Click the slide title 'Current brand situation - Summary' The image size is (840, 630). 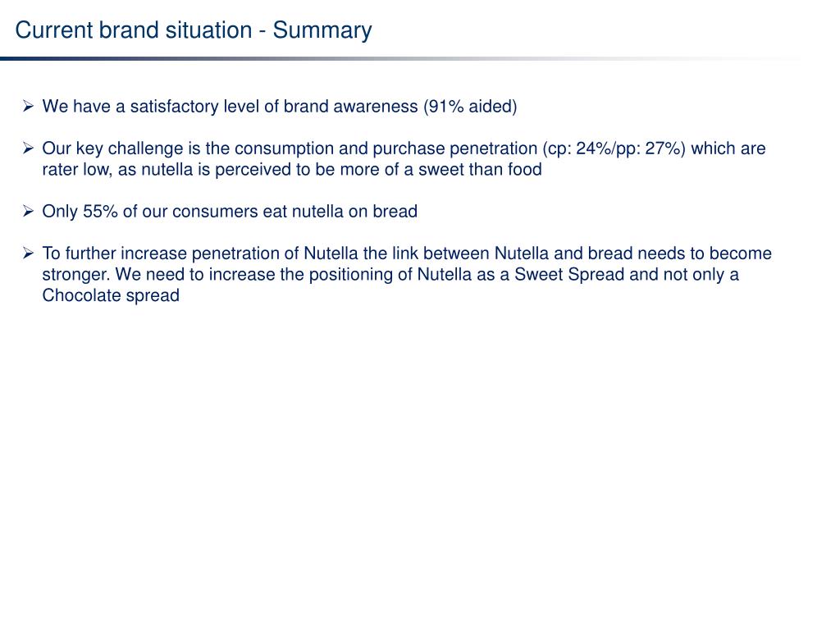pos(194,30)
